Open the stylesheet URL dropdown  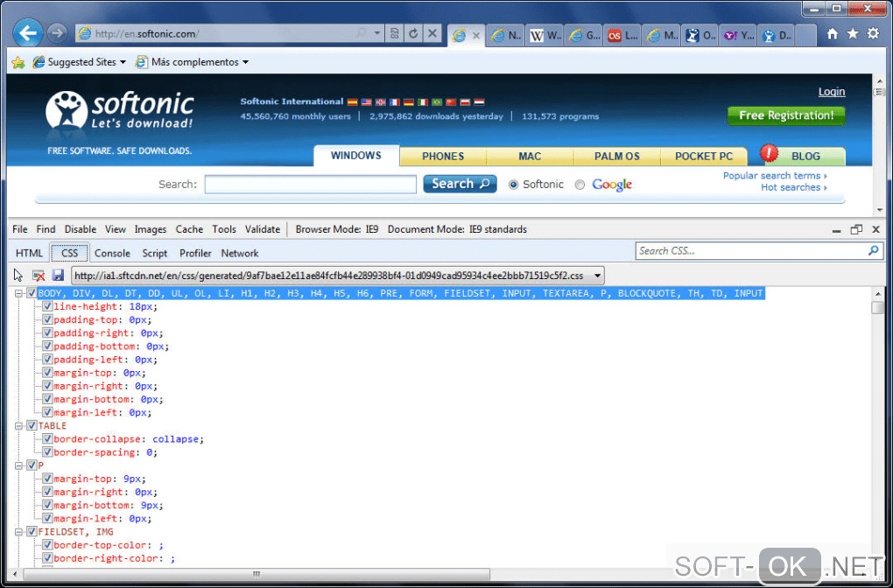click(597, 276)
